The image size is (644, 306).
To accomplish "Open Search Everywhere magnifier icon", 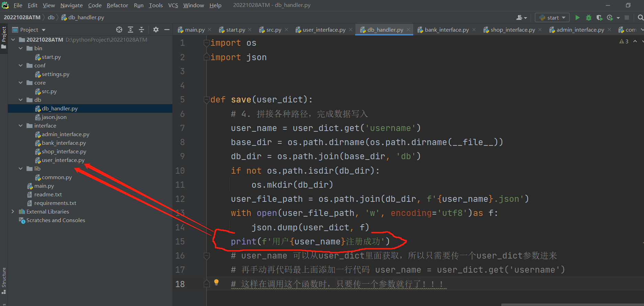I will (640, 18).
